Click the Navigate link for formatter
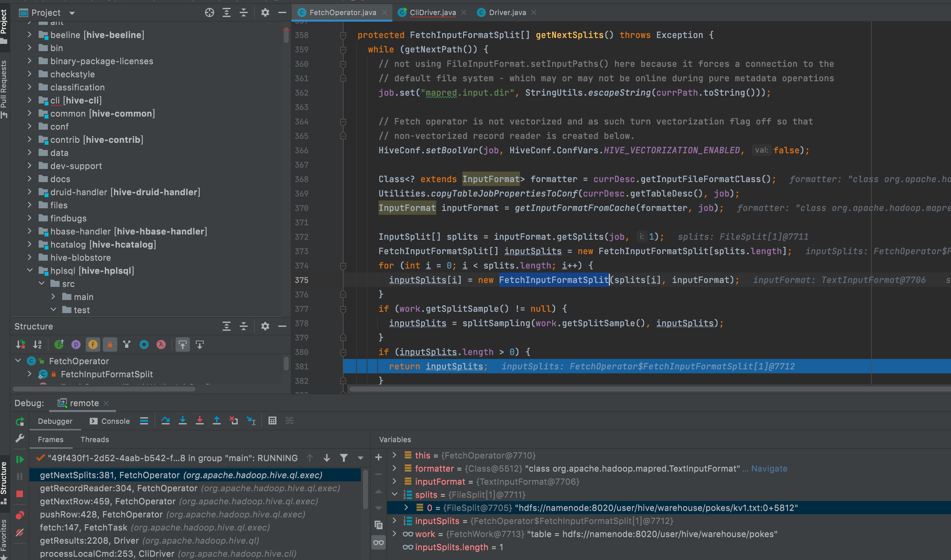Screen dimensions: 951x560 769,468
